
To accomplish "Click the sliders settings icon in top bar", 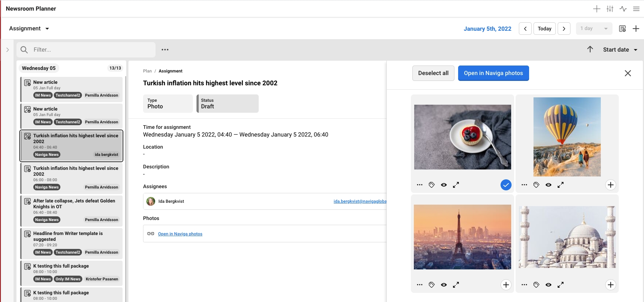I will (x=610, y=9).
